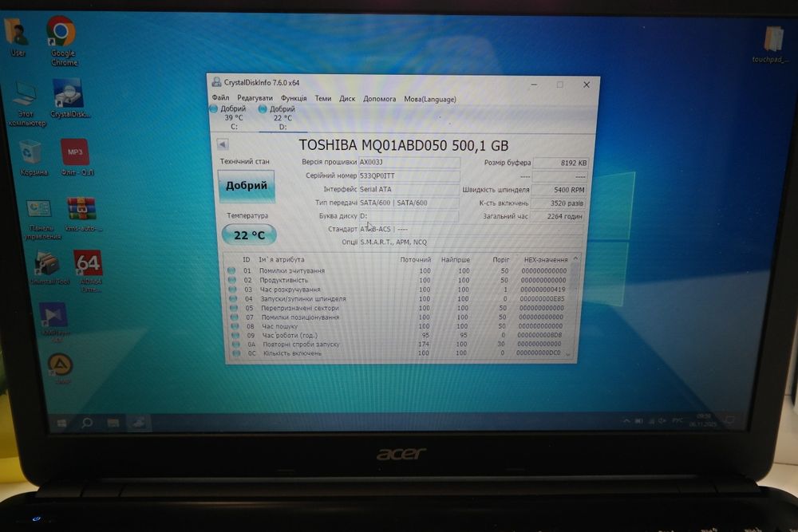Select attribute row 01 Помилки зчитування
The height and width of the screenshot is (532, 798).
(x=397, y=270)
